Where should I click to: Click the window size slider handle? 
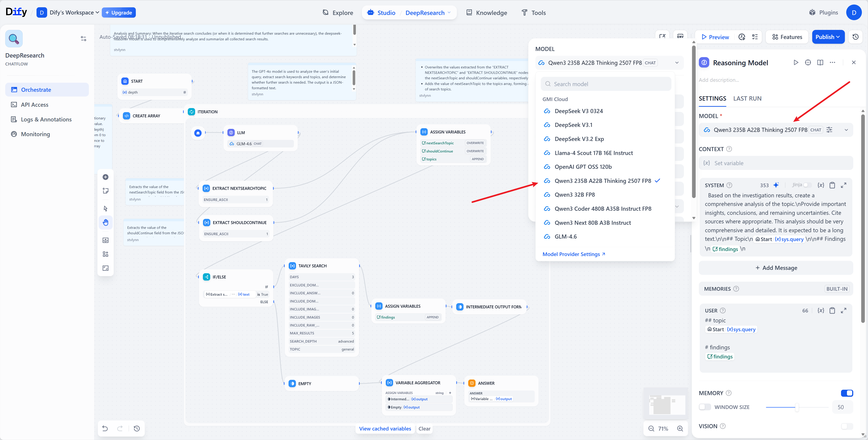pyautogui.click(x=797, y=407)
